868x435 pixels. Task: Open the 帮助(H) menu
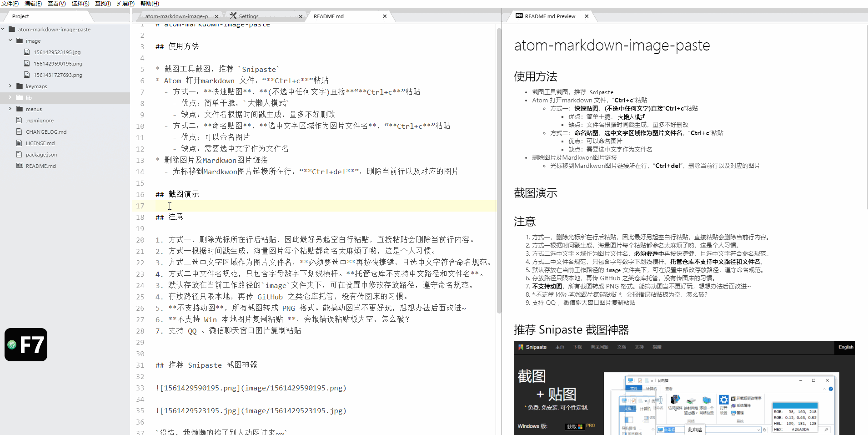point(150,4)
